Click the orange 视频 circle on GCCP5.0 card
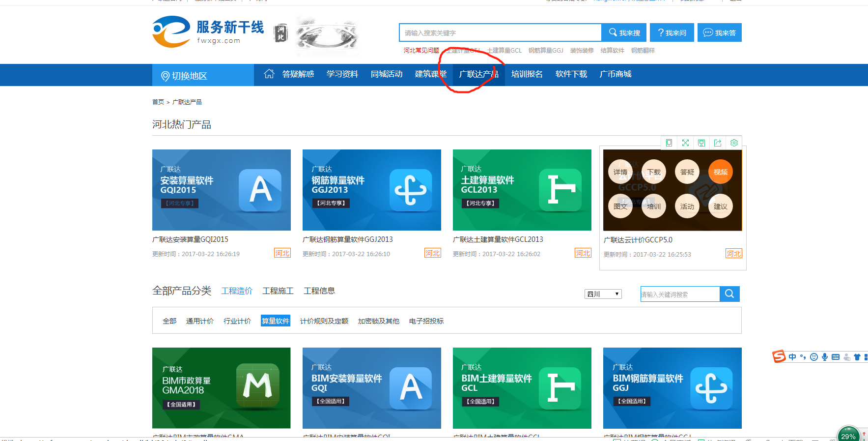 [x=721, y=172]
